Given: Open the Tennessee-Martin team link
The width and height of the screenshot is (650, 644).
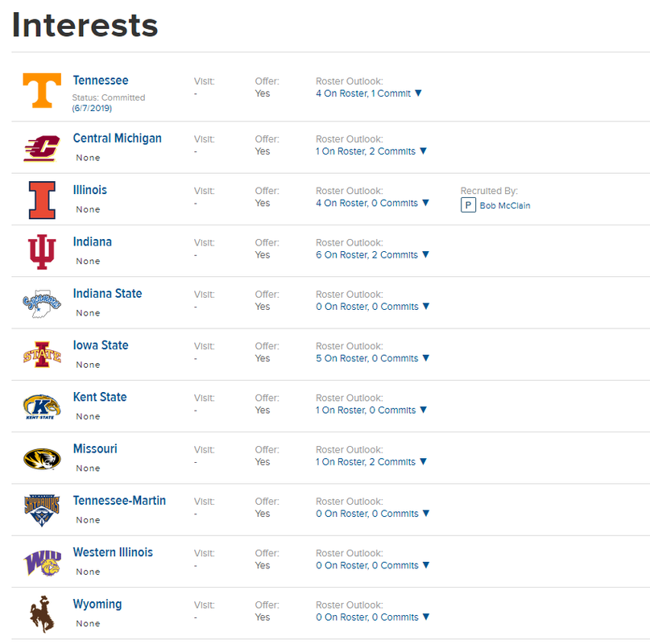Looking at the screenshot, I should (x=119, y=501).
